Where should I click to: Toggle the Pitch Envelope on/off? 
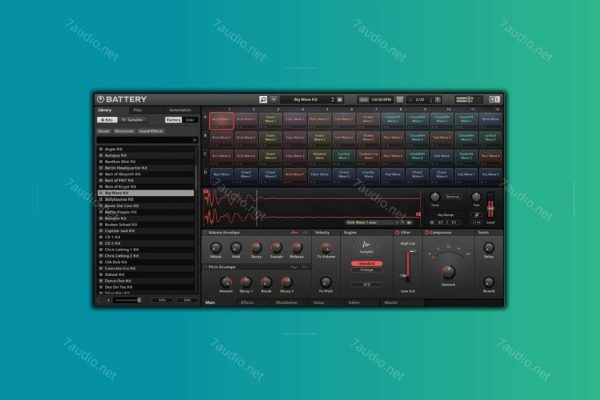(x=205, y=267)
